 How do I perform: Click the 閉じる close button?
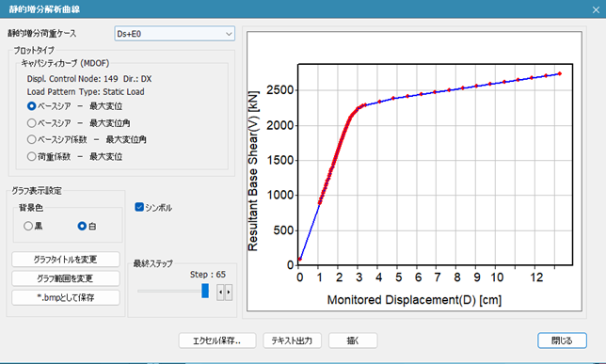click(562, 340)
